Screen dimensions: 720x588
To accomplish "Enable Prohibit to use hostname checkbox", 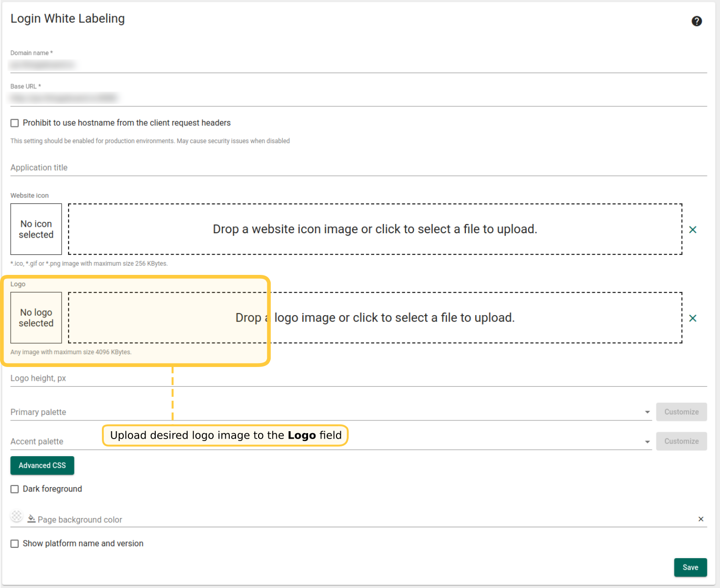I will 15,123.
